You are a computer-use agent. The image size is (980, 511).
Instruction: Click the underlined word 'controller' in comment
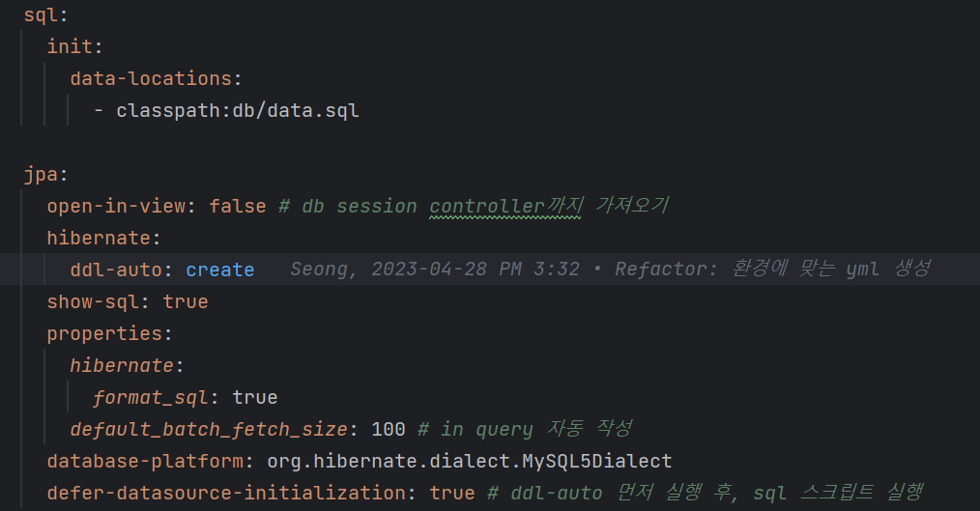tap(488, 206)
